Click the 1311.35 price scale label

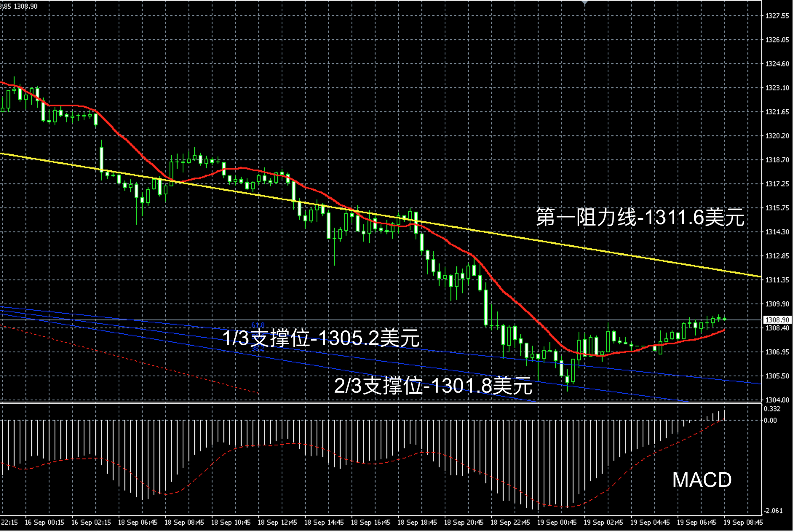(x=777, y=280)
